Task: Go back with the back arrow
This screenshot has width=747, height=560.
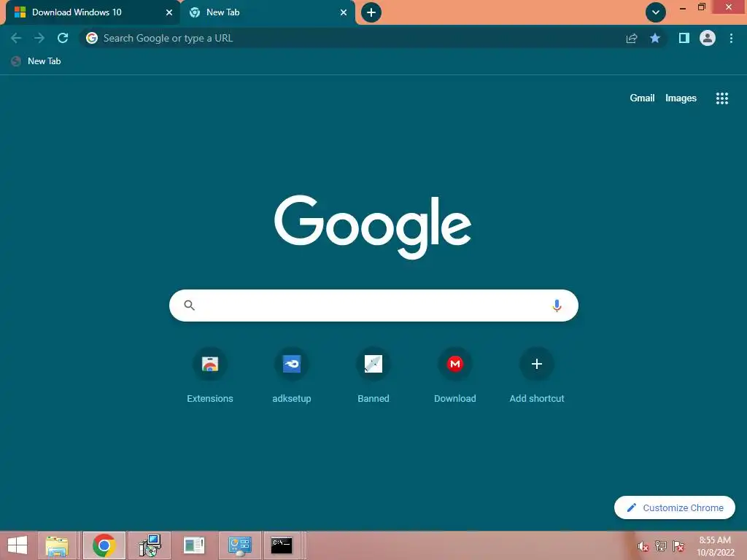Action: click(x=16, y=38)
